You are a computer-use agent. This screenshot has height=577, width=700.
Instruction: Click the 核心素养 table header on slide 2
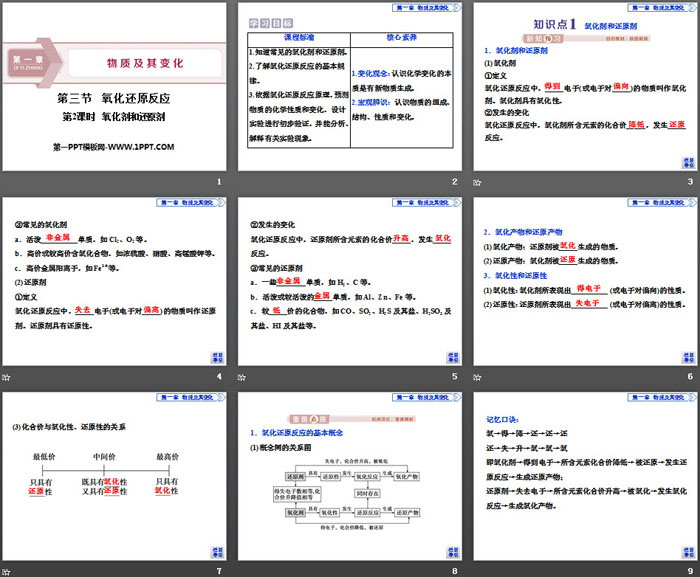coord(401,38)
